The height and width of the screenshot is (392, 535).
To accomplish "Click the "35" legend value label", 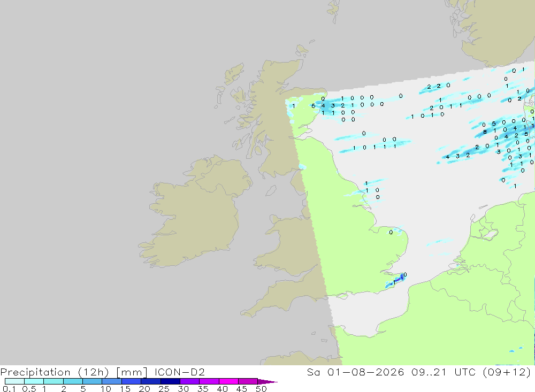I will [x=203, y=389].
